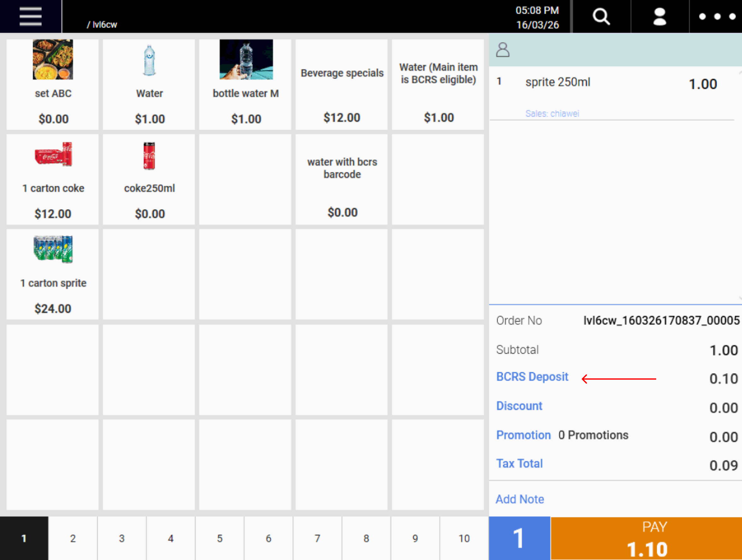Image resolution: width=742 pixels, height=560 pixels.
Task: Click the Discount link
Action: (519, 406)
